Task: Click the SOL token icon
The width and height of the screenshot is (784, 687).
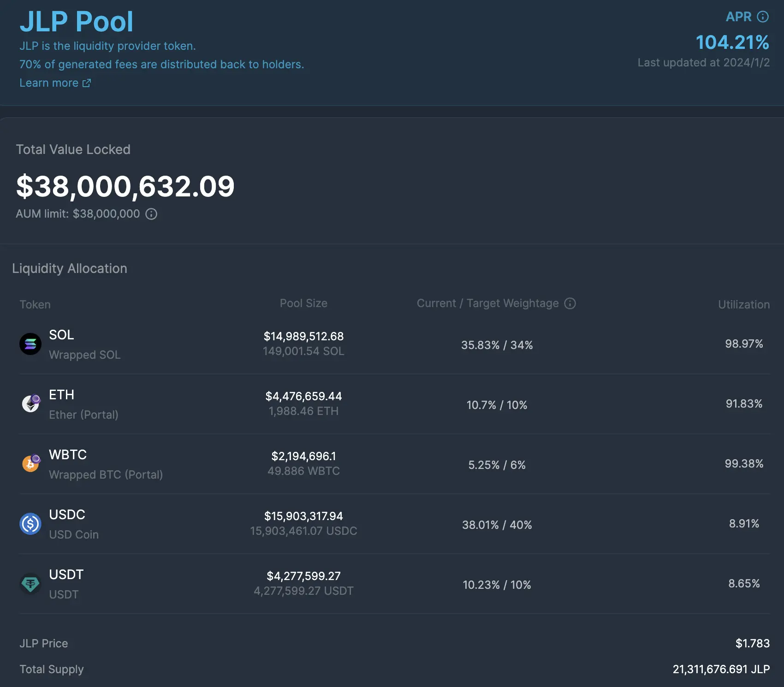Action: tap(30, 344)
